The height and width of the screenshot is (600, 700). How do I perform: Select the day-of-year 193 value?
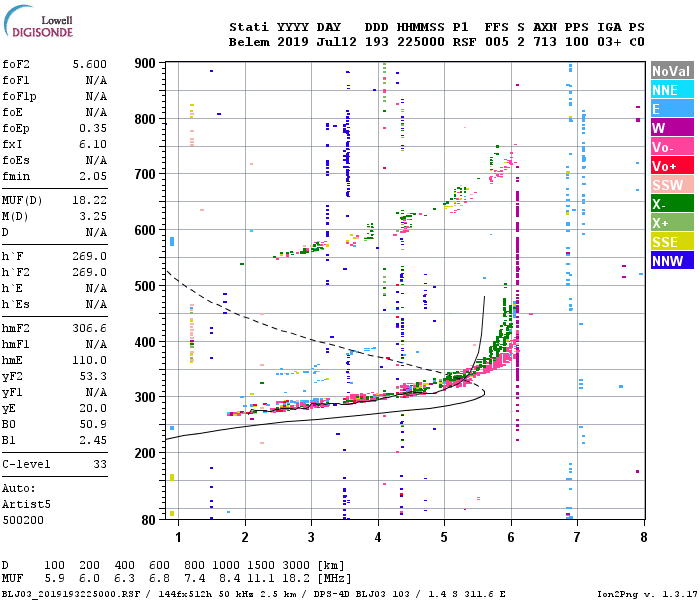point(377,42)
